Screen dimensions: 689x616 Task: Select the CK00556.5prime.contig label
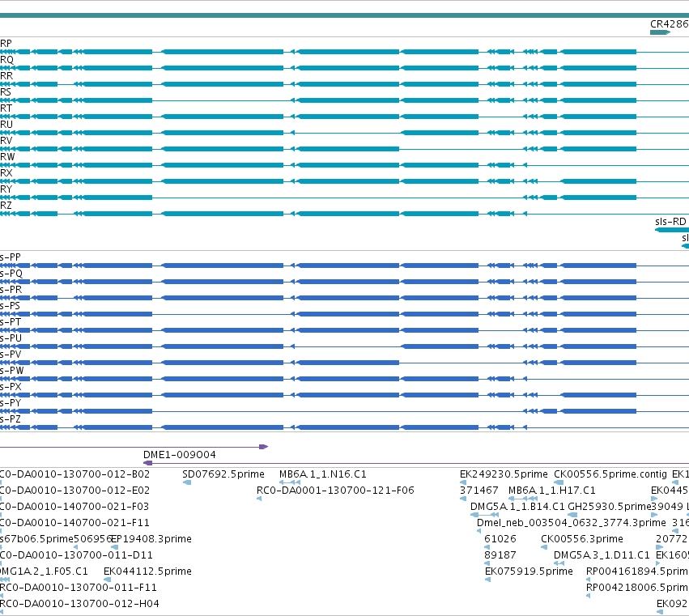click(610, 474)
